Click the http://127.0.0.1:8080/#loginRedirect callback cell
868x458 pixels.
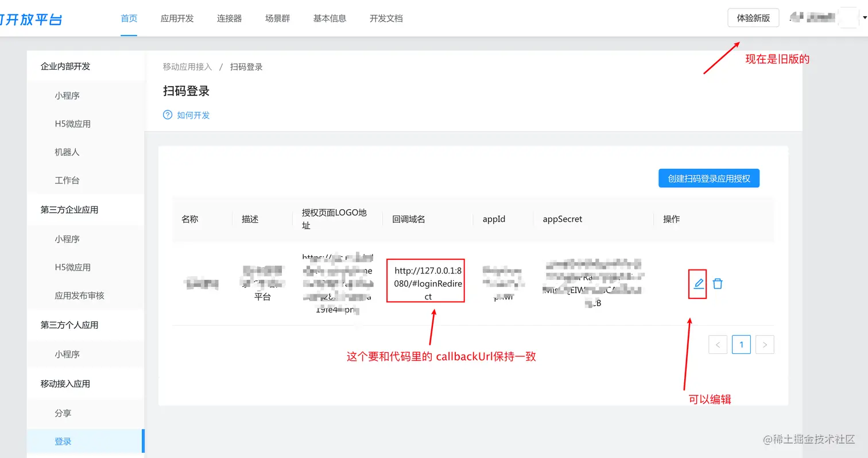point(428,283)
